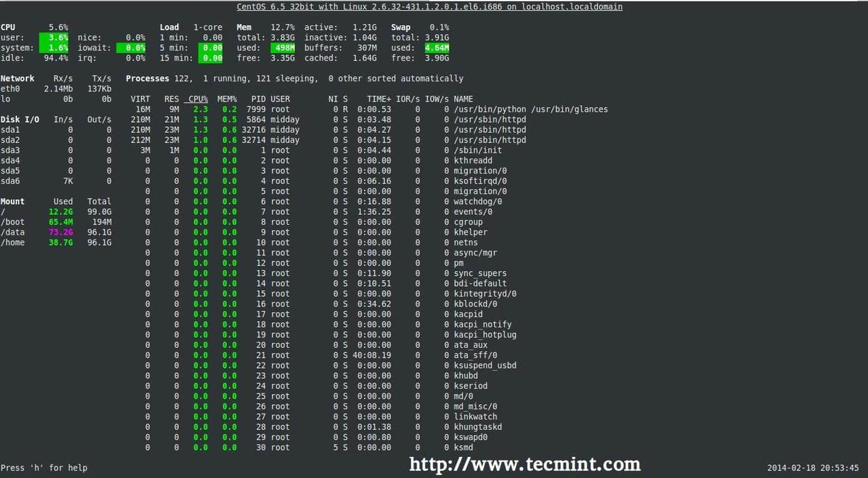
Task: Select the /sbin/init process name
Action: (477, 151)
